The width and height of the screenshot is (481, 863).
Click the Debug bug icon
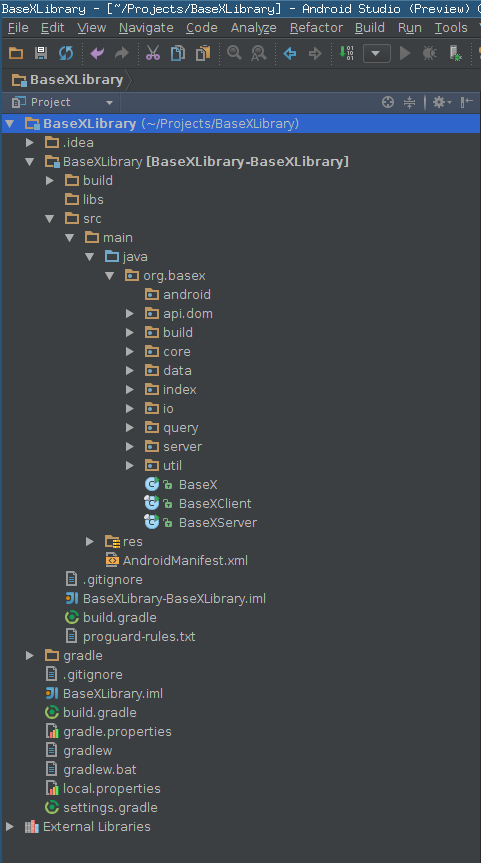(x=429, y=53)
